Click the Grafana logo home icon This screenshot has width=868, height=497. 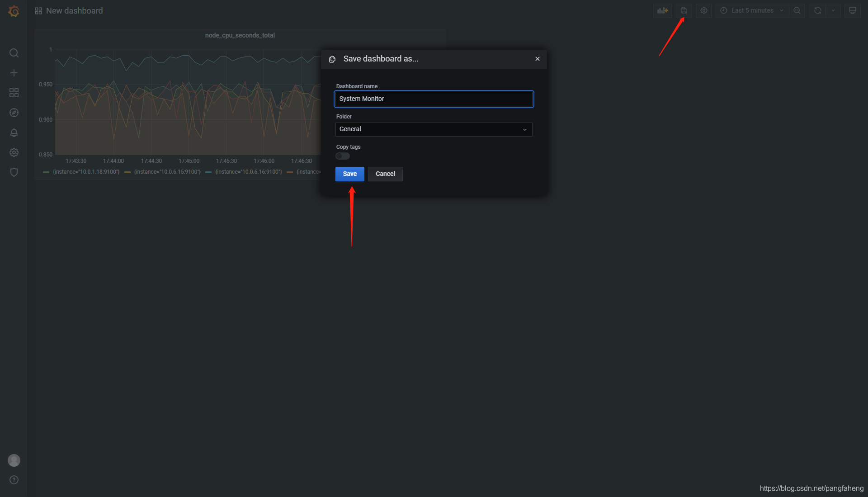[14, 11]
